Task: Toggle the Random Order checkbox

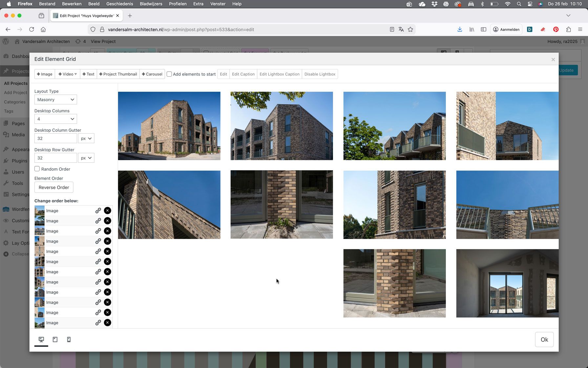Action: click(37, 169)
